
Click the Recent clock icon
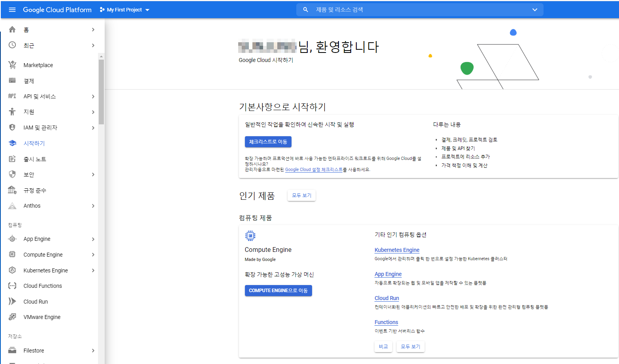[x=12, y=45]
